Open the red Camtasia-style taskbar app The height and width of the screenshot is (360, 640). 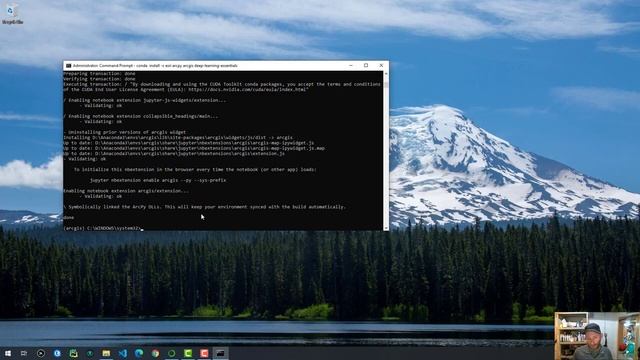(204, 353)
